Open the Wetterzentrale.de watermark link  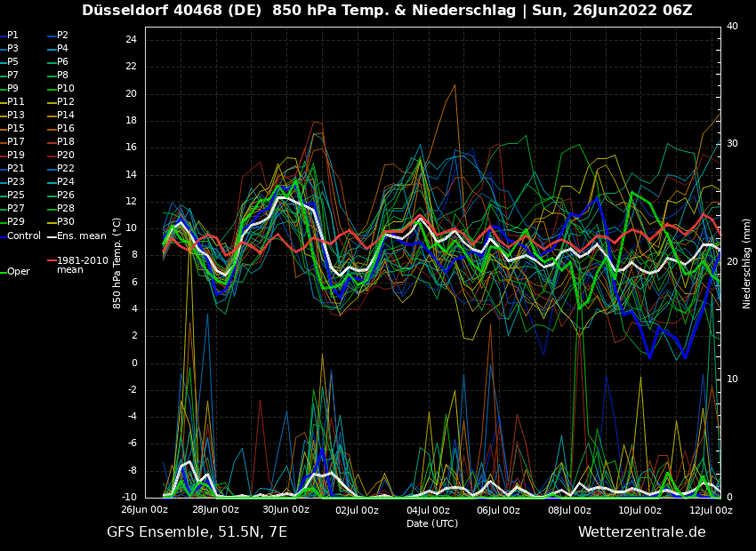coord(641,532)
